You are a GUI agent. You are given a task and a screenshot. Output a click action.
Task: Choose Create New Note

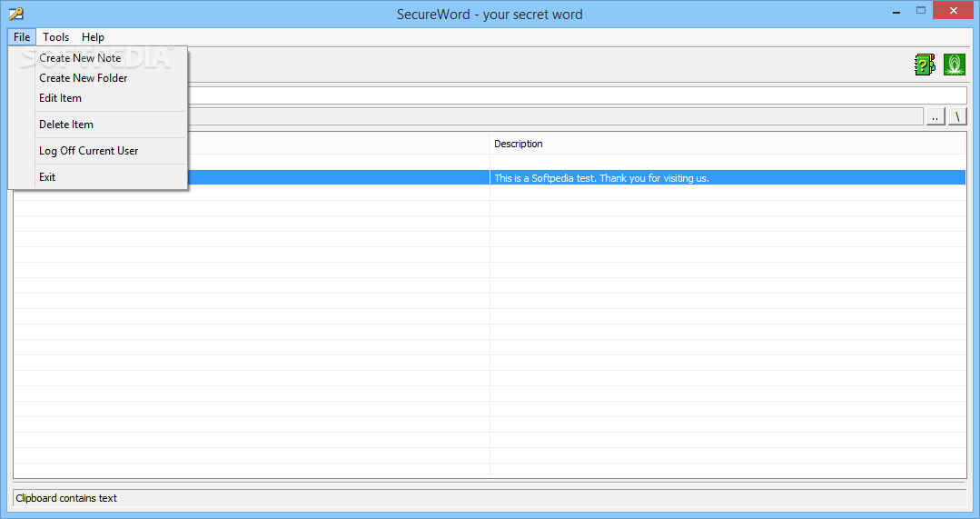pyautogui.click(x=98, y=58)
